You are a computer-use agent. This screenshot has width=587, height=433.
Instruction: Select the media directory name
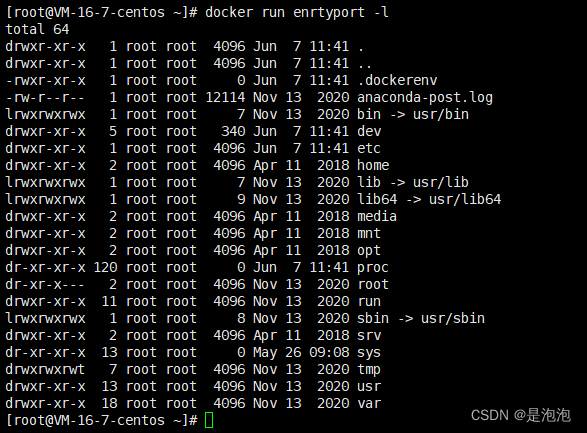coord(377,216)
